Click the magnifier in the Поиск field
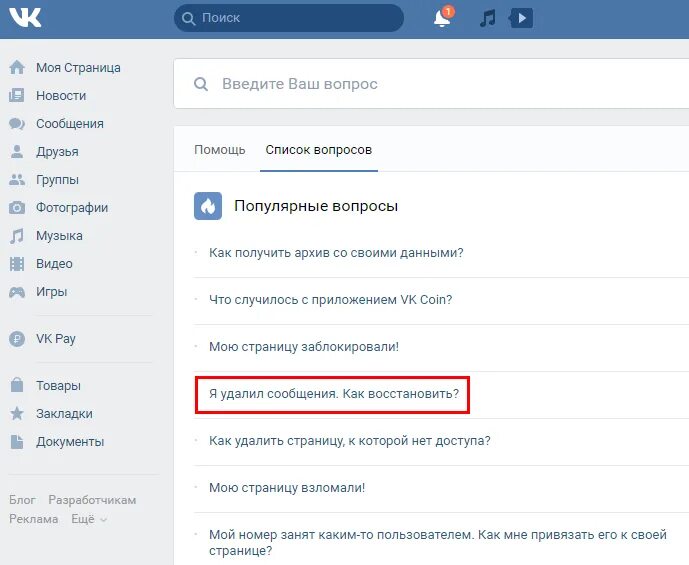The height and width of the screenshot is (565, 689). (189, 18)
